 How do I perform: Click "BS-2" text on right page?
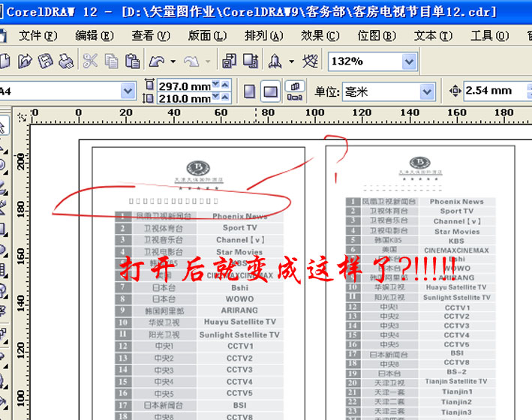tap(457, 372)
